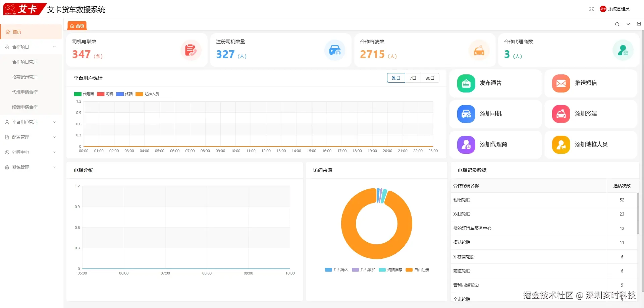Image resolution: width=644 pixels, height=308 pixels.
Task: Click the green 发布通告 announcement icon
Action: point(466,83)
